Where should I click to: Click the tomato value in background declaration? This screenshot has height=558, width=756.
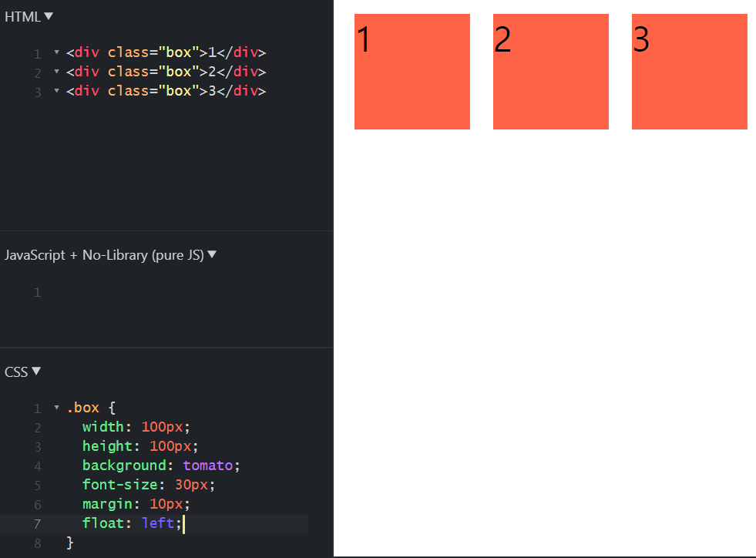coord(208,466)
